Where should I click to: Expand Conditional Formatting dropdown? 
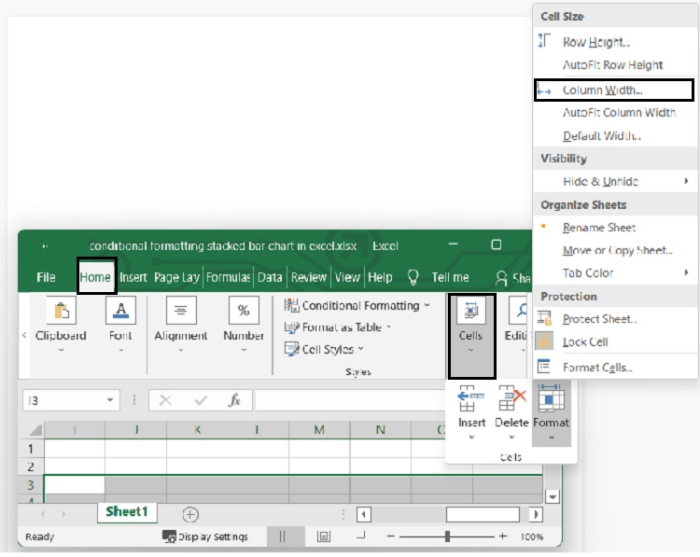pos(359,305)
